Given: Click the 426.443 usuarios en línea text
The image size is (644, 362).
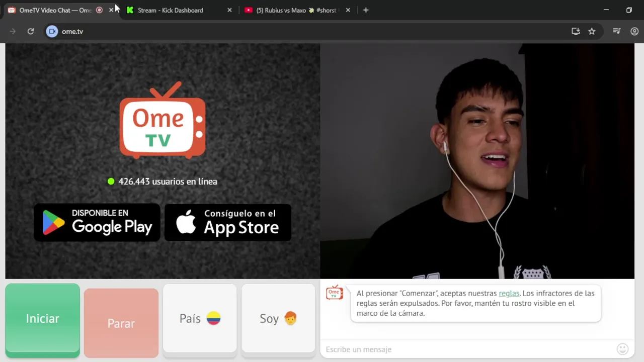Looking at the screenshot, I should coord(168,182).
